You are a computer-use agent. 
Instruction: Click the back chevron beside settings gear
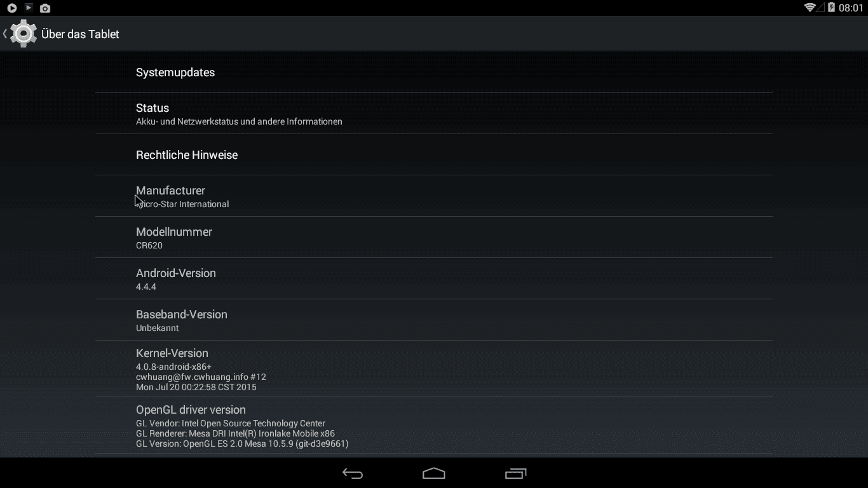5,34
